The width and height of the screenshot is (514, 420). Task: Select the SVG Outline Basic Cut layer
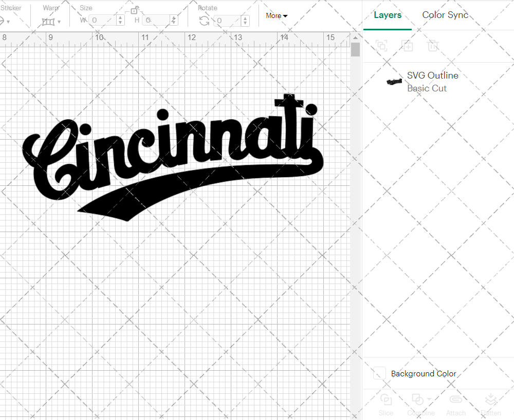point(433,82)
